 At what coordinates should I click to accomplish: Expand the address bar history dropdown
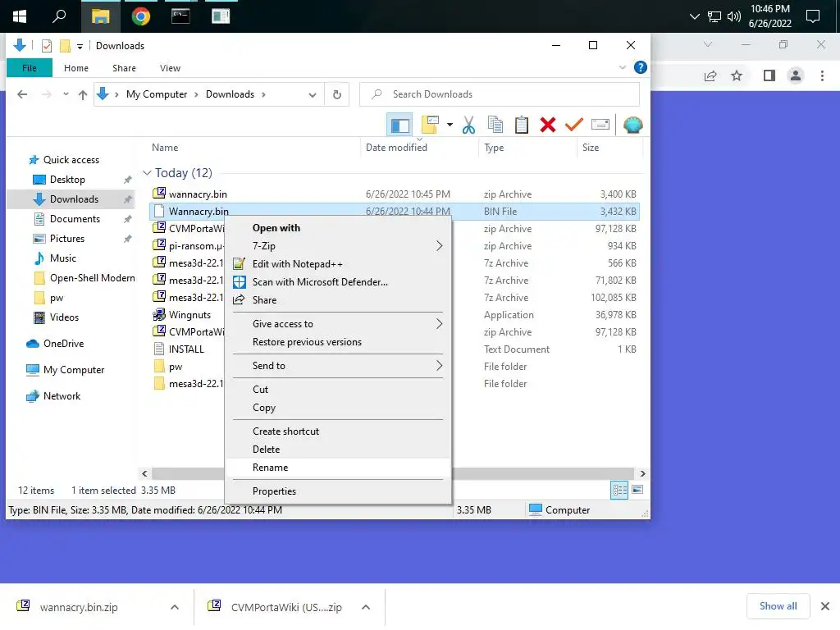pyautogui.click(x=313, y=95)
